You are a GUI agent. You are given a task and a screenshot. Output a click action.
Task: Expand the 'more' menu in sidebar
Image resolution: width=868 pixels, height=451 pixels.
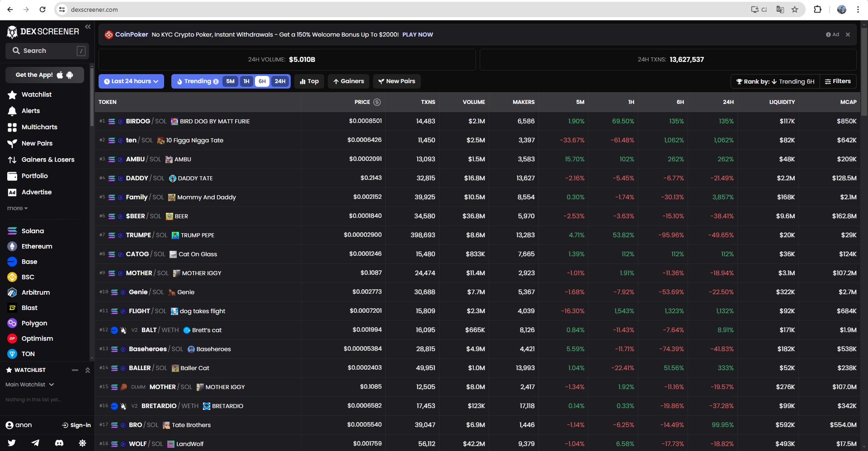click(x=17, y=208)
